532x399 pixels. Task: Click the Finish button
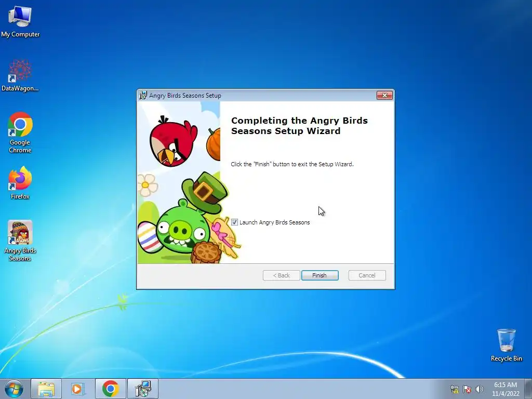coord(320,275)
